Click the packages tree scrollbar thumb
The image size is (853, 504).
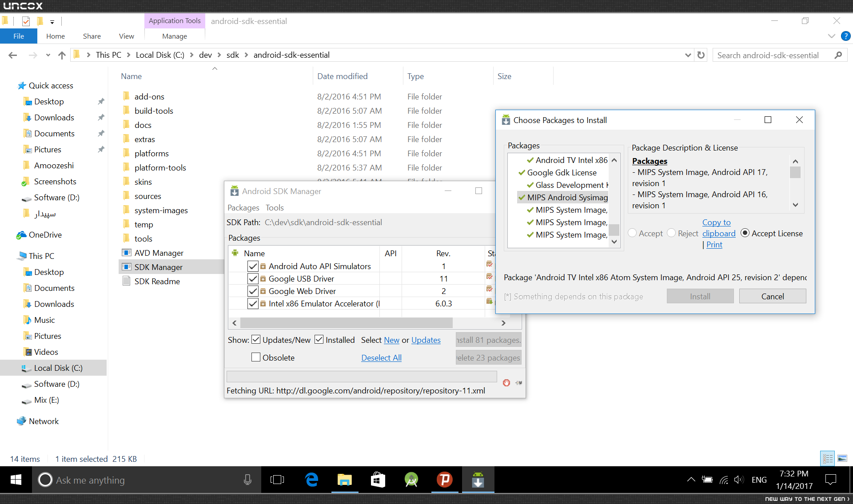614,230
